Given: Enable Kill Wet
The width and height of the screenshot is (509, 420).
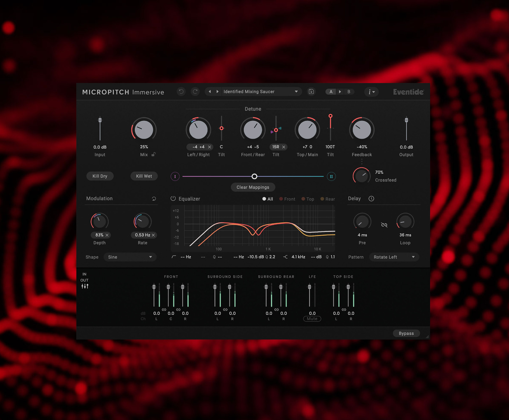Looking at the screenshot, I should point(144,176).
